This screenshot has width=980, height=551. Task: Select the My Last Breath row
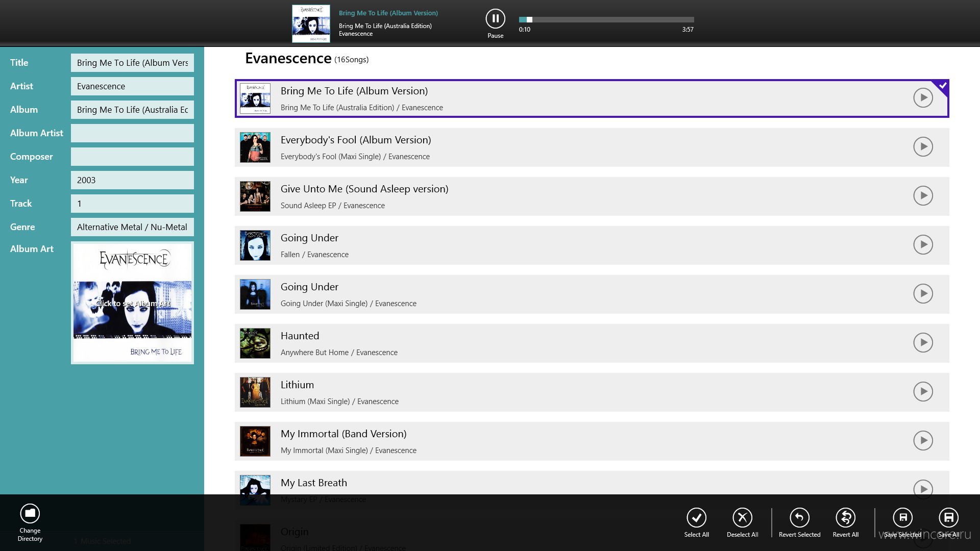point(592,483)
